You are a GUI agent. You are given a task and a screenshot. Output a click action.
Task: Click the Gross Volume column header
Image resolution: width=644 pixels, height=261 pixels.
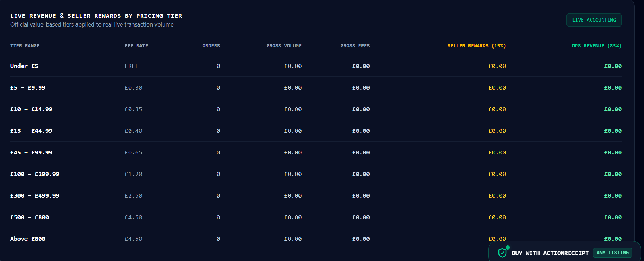tap(284, 46)
